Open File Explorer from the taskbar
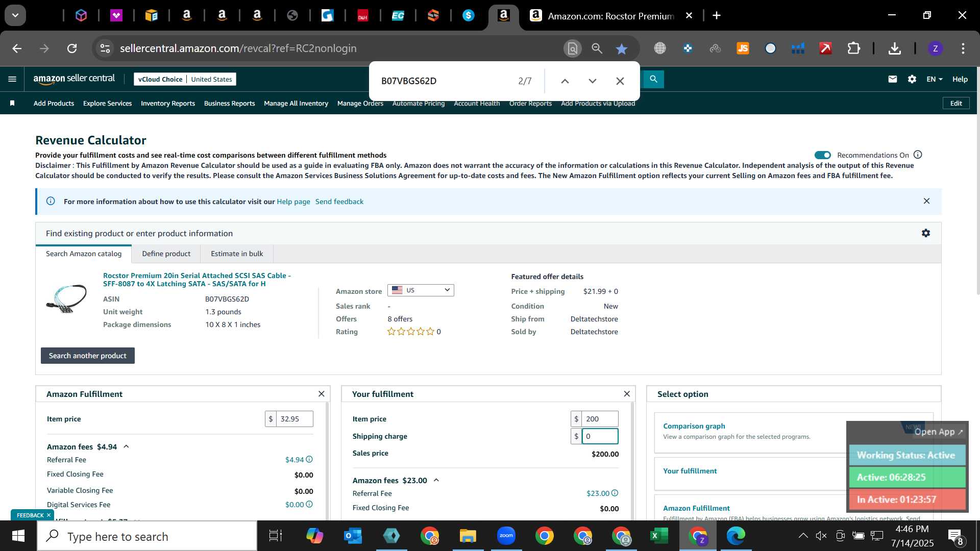 click(x=468, y=536)
